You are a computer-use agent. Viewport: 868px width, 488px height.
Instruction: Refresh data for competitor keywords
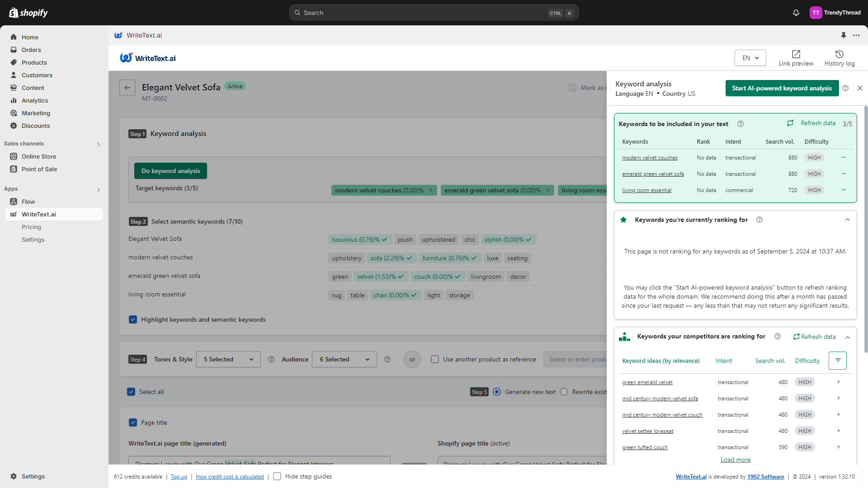tap(815, 337)
